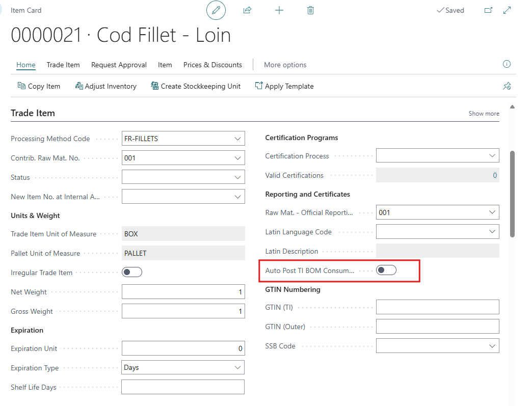532x406 pixels.
Task: Click Show more in Trade Item section
Action: point(484,113)
